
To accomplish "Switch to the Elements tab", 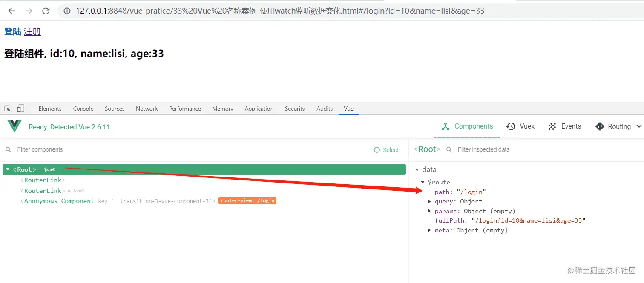I will pos(50,109).
